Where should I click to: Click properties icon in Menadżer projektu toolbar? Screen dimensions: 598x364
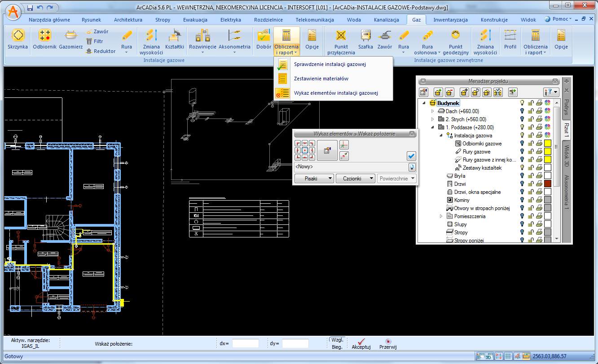pos(423,92)
